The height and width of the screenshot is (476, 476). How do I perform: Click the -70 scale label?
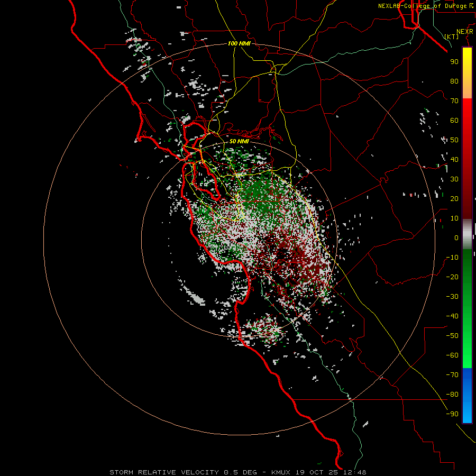pos(452,375)
